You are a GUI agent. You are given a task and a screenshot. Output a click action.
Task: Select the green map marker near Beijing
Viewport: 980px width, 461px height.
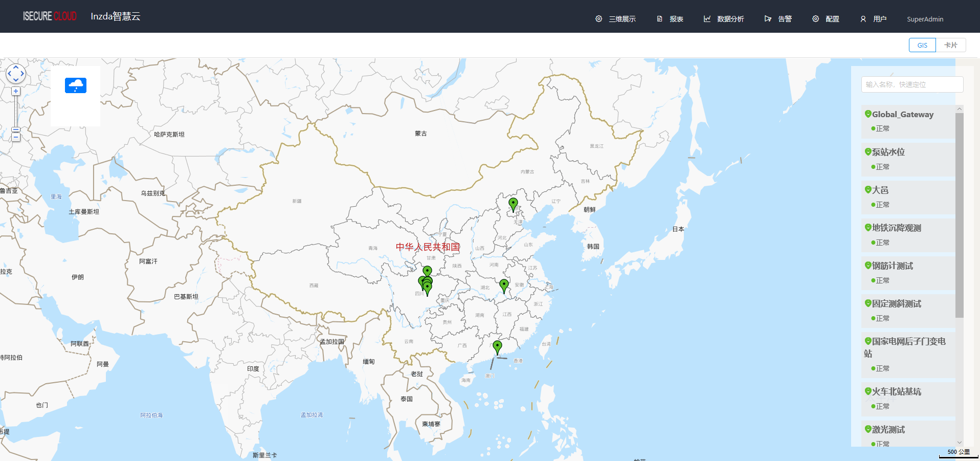tap(513, 204)
